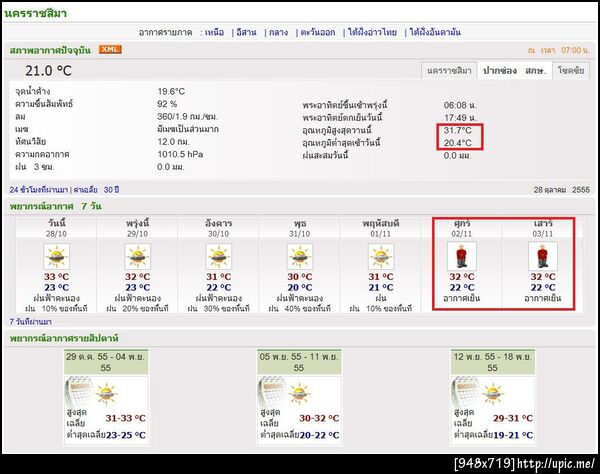Screen dimensions: 600x474
Task: Click the 29 ต.ค. 55 - 04 พ.ย. 55 header
Action: (106, 362)
